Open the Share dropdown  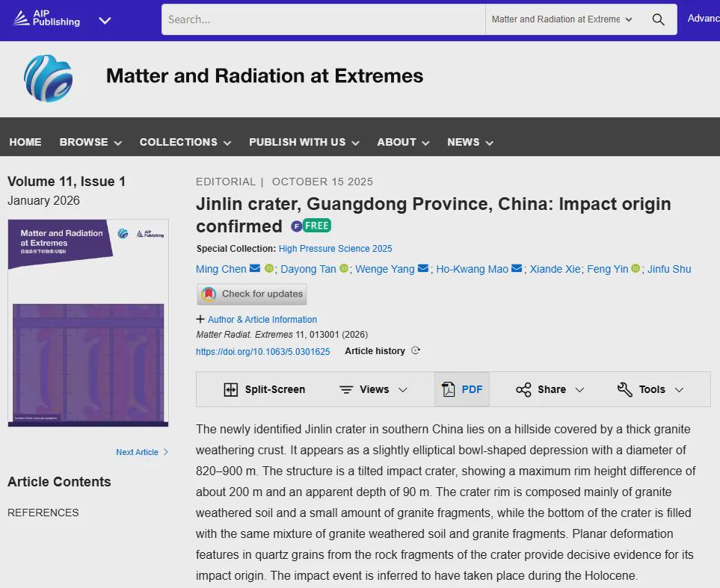point(550,389)
